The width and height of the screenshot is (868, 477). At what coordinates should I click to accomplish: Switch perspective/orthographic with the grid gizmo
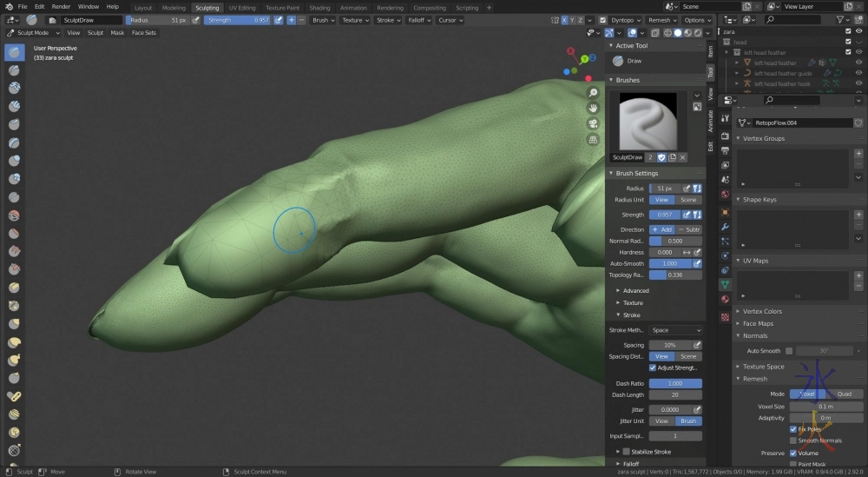[x=593, y=139]
